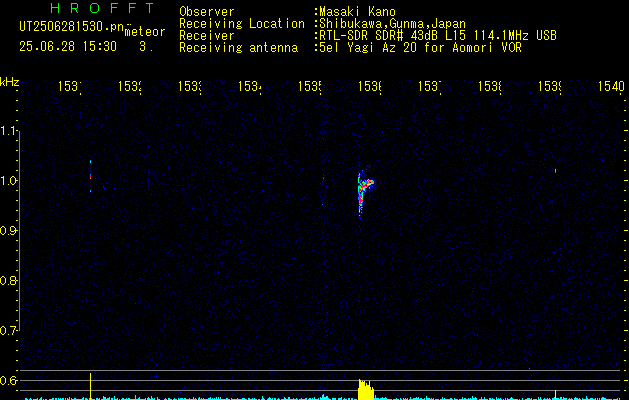
Task: Click the short red echo near 1531
Action: point(91,176)
